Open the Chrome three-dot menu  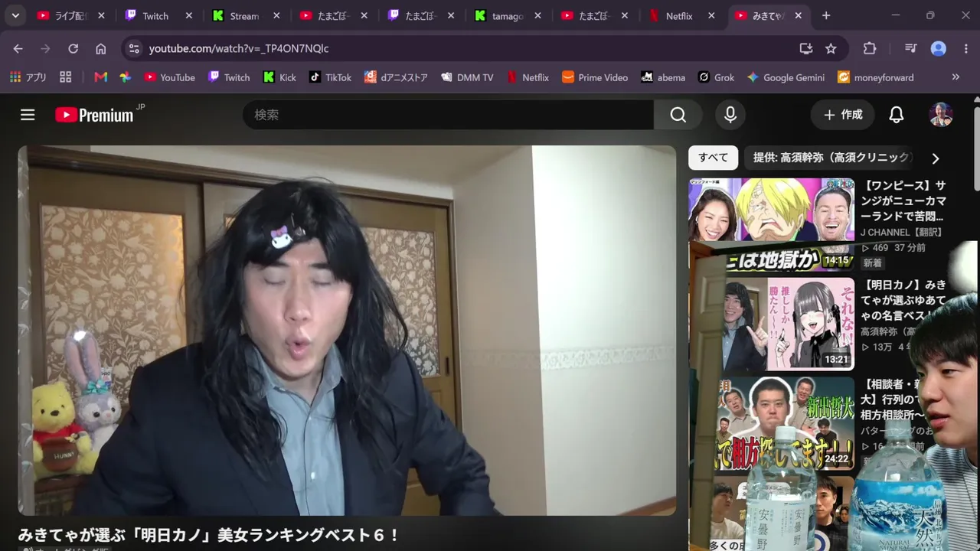pos(966,48)
